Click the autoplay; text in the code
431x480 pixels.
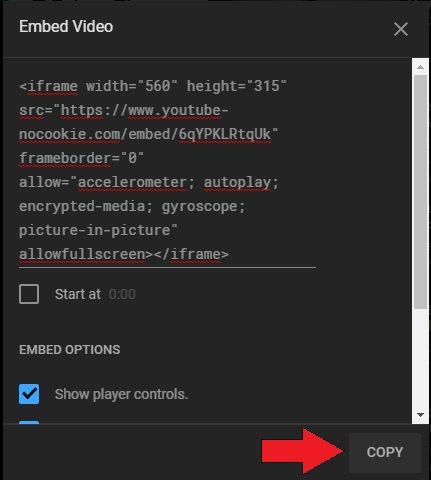click(x=241, y=183)
